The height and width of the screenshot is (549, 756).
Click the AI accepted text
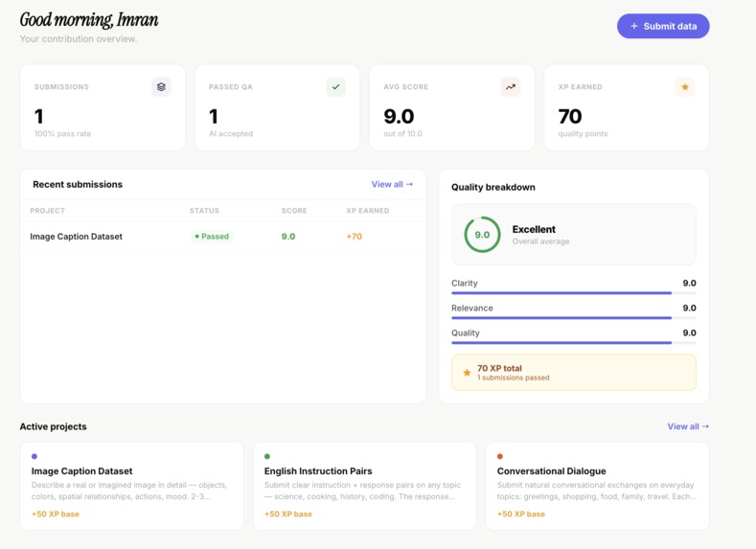231,133
